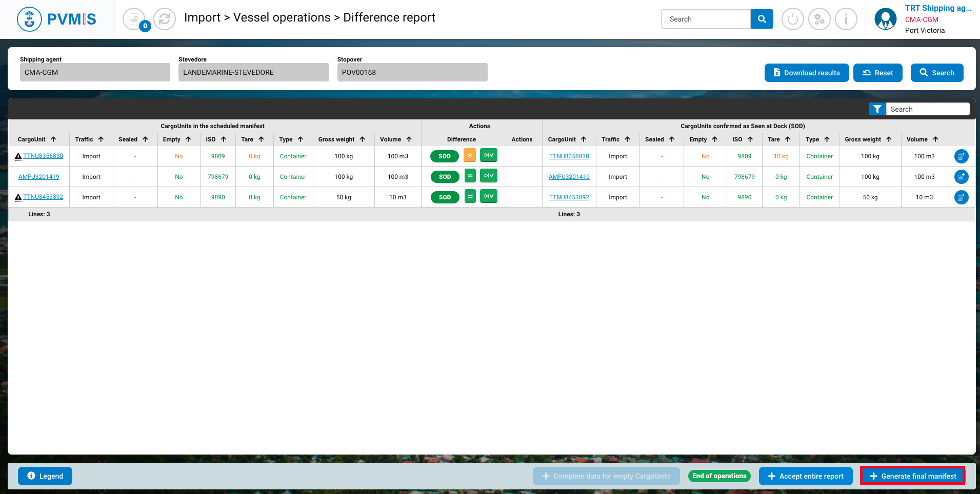Click the magnifier button beside top search box
This screenshot has height=494, width=980.
pyautogui.click(x=762, y=19)
